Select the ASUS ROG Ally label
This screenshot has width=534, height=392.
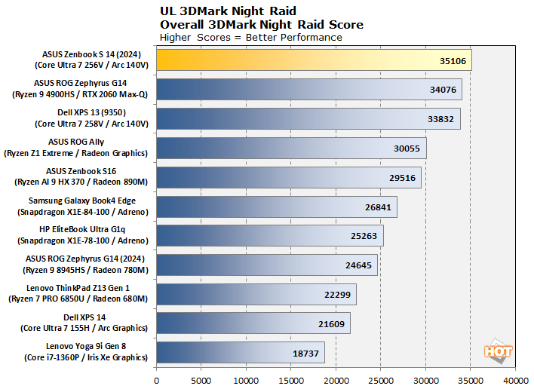pyautogui.click(x=76, y=142)
